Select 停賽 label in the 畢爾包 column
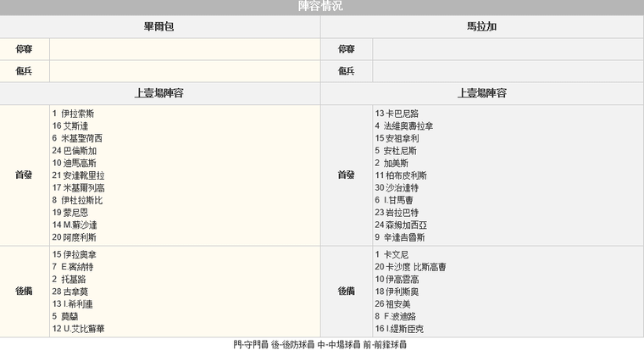The image size is (644, 350). pyautogui.click(x=24, y=49)
